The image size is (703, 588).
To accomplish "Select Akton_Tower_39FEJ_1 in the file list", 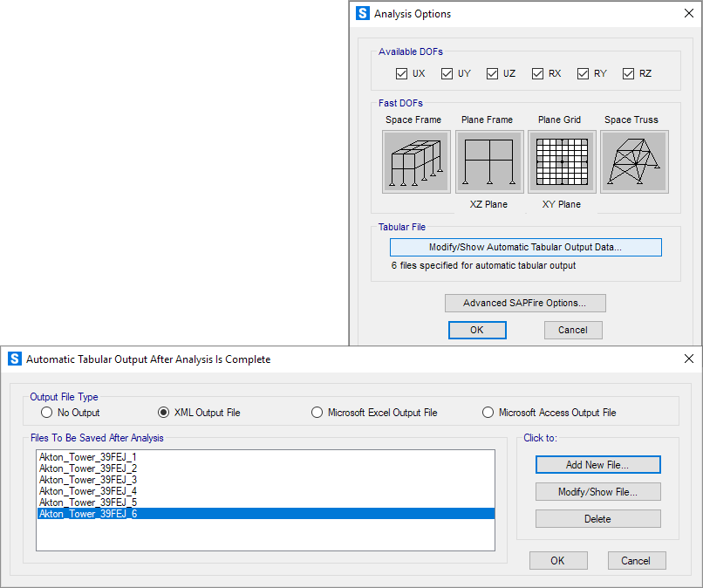I will 88,457.
